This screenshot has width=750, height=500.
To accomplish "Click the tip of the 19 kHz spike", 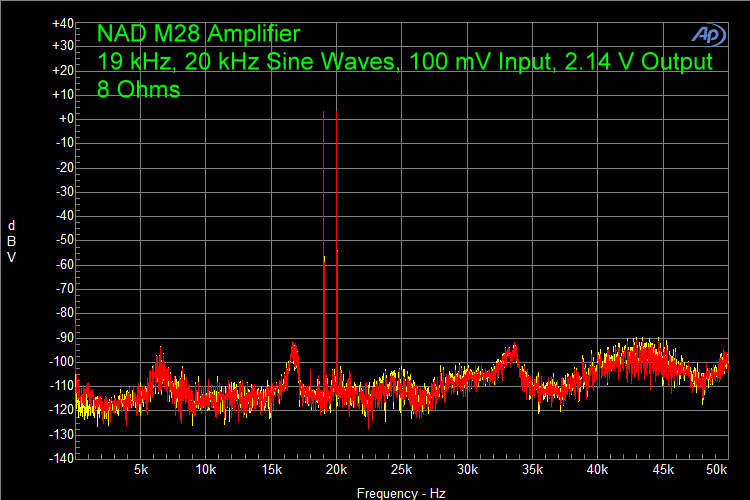I will 324,112.
